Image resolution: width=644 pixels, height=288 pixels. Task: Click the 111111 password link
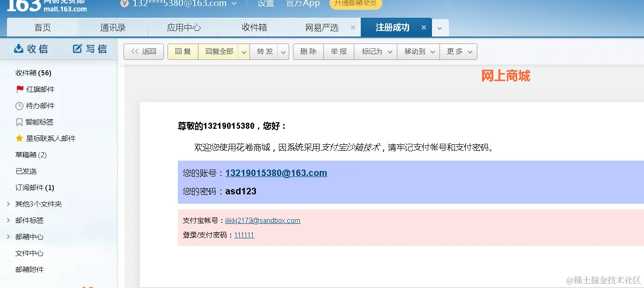244,235
